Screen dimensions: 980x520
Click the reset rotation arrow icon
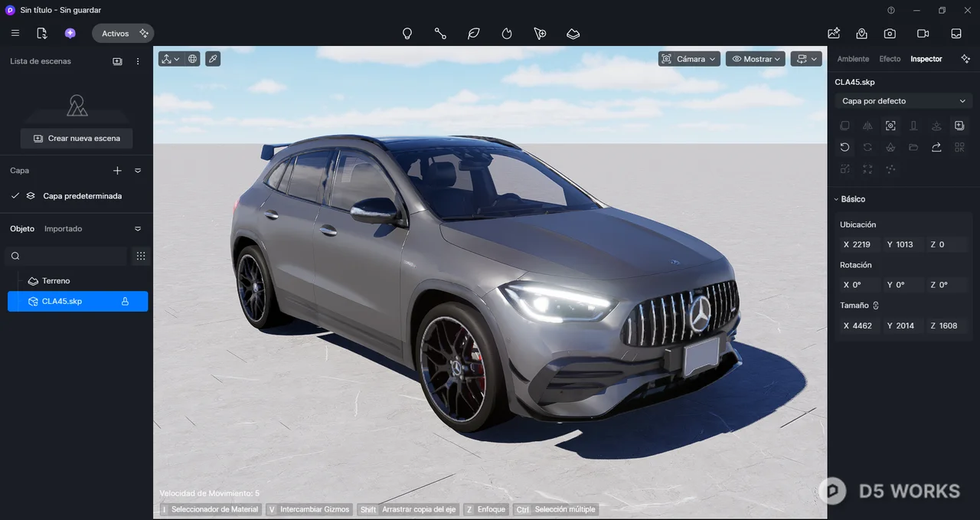844,147
